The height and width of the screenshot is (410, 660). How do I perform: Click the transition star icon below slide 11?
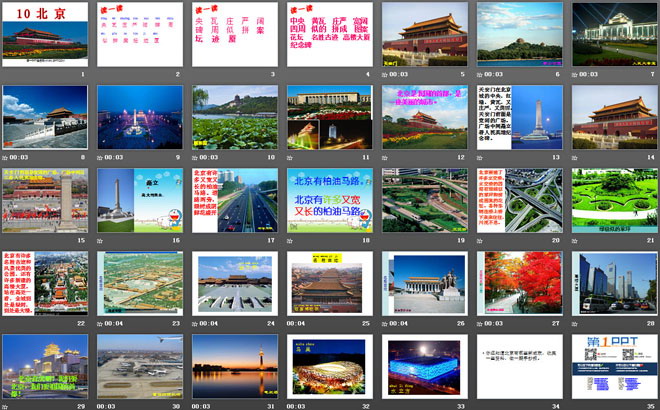tap(291, 157)
